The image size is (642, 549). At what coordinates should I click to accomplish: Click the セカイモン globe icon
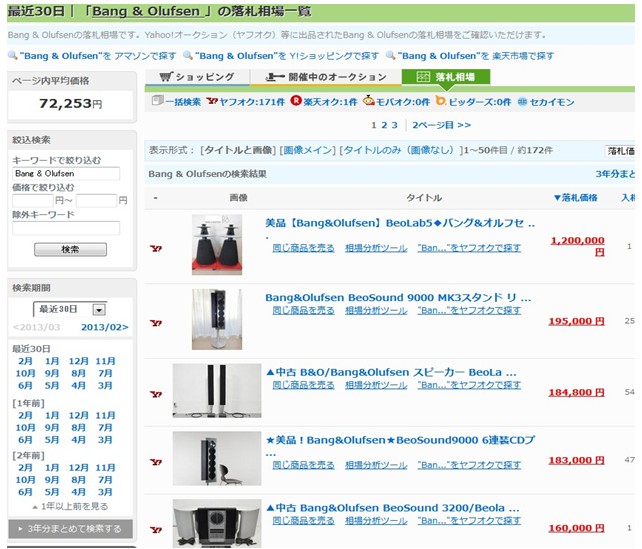pyautogui.click(x=522, y=102)
